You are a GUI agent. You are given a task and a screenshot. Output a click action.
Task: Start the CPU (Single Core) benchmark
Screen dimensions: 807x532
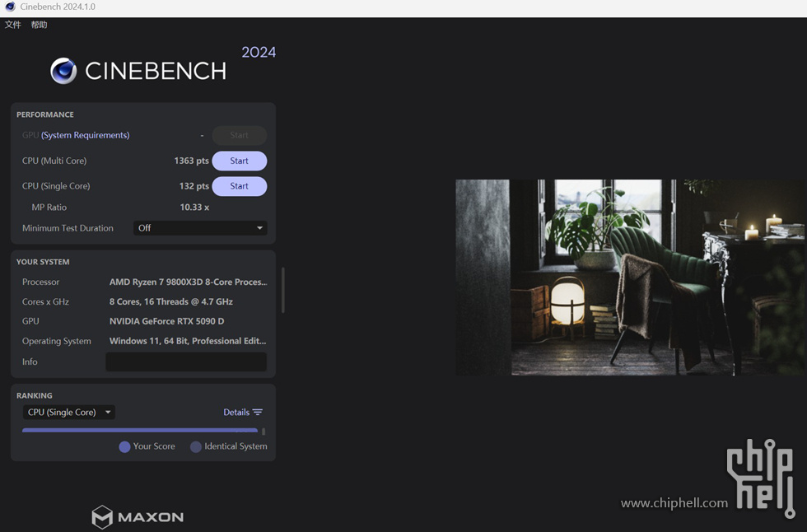pyautogui.click(x=239, y=186)
